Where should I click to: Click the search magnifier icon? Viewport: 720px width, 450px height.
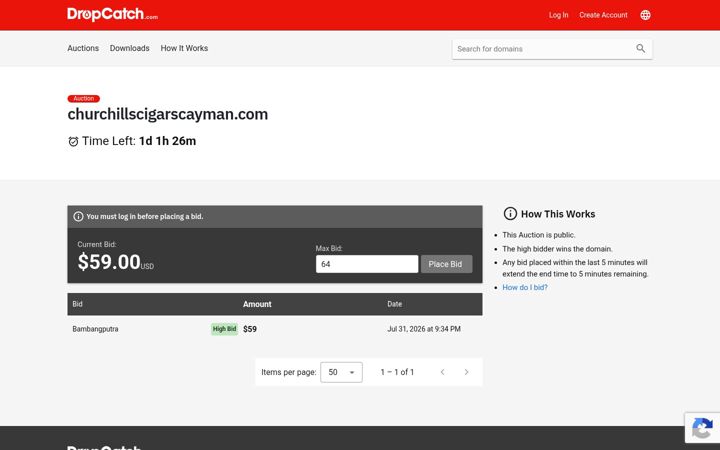[x=640, y=48]
